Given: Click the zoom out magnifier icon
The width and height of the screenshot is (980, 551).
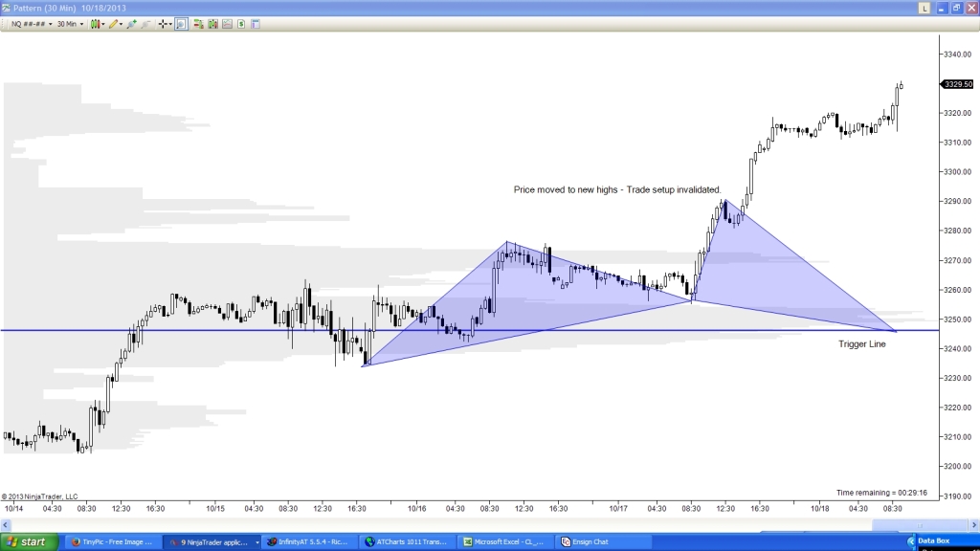Looking at the screenshot, I should 145,24.
